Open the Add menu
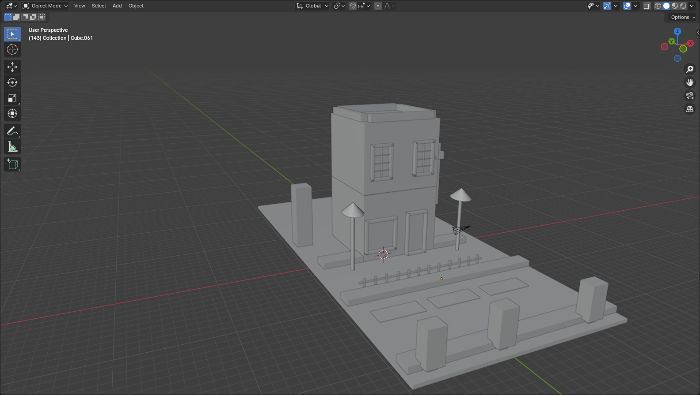 pos(117,6)
